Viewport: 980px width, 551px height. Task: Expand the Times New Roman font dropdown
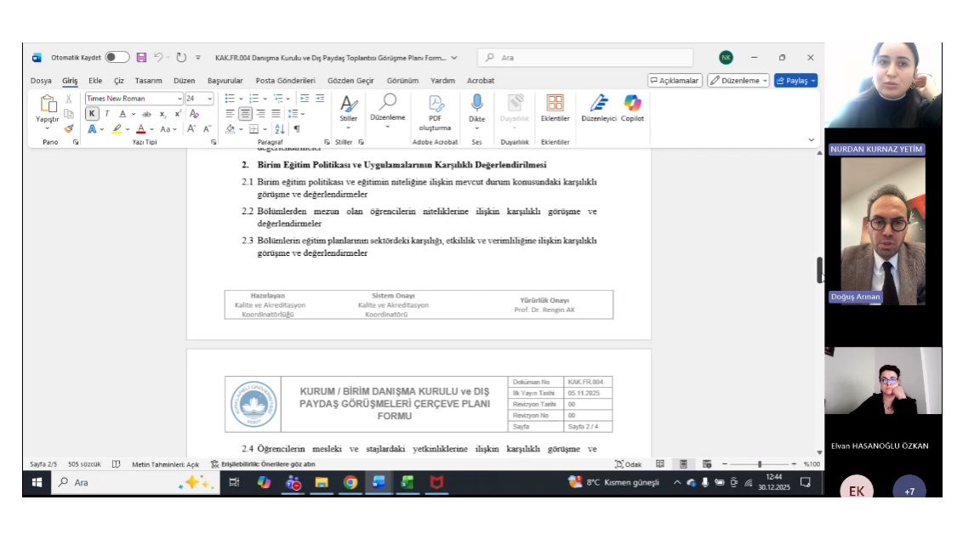coord(179,99)
